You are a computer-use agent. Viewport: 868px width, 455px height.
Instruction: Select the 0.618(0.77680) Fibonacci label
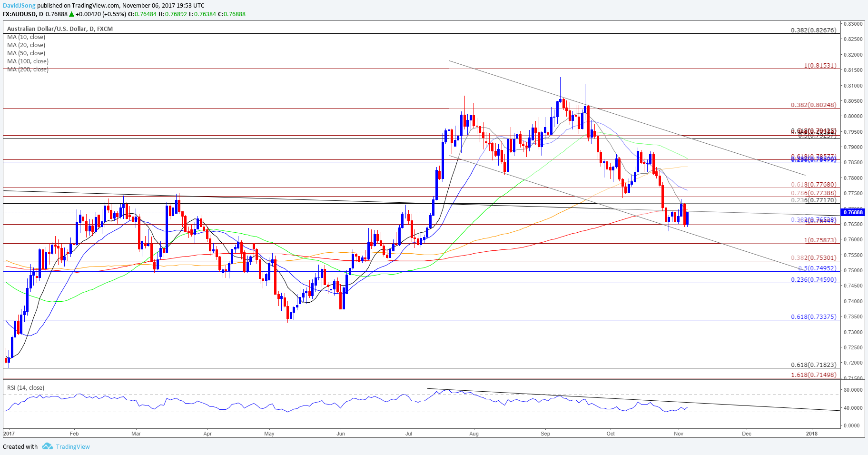[x=813, y=185]
